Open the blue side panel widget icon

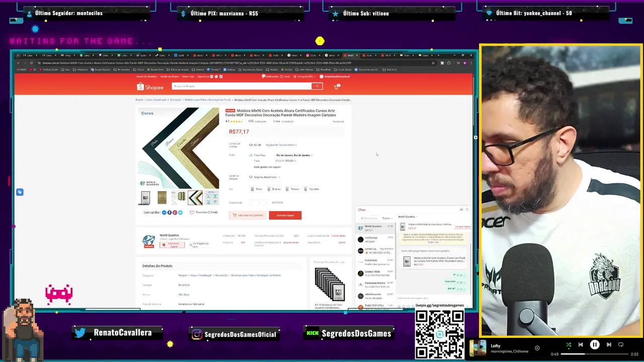[x=20, y=192]
